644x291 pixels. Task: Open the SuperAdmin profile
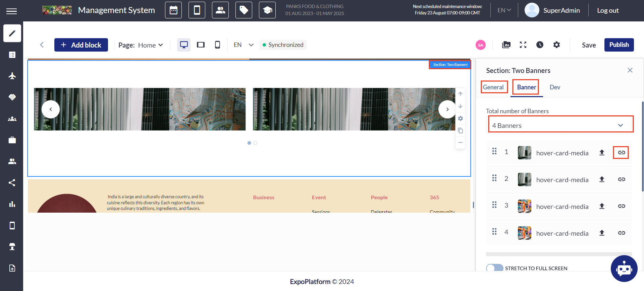[x=552, y=10]
